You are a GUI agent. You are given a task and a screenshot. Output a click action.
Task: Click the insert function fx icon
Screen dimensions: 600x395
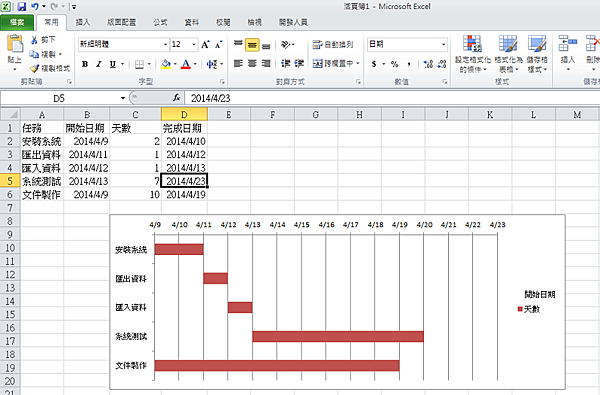click(x=176, y=98)
